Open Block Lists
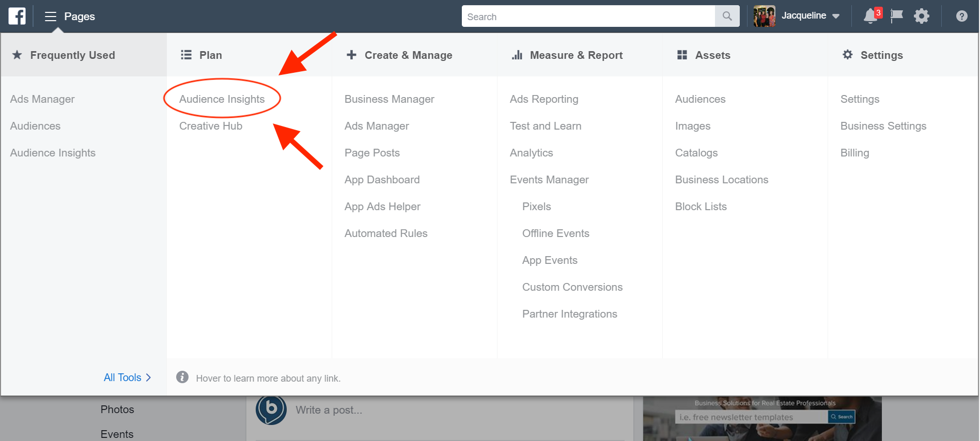980x441 pixels. coord(701,207)
